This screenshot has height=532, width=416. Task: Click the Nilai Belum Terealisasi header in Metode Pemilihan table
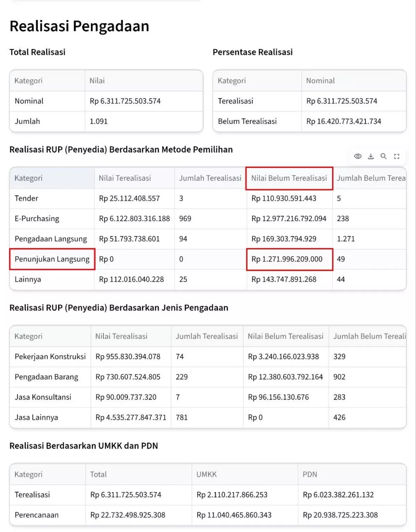(289, 178)
